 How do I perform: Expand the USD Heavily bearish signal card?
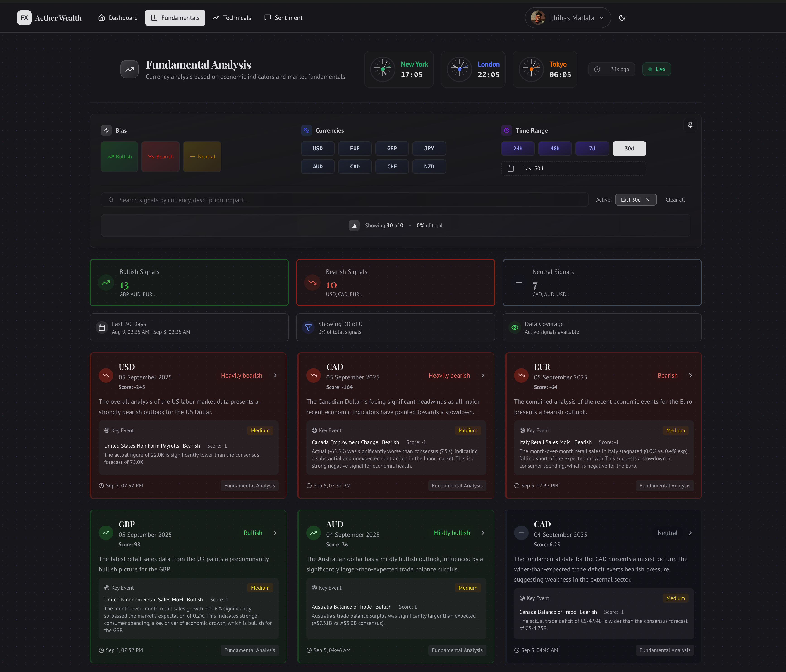pyautogui.click(x=275, y=375)
